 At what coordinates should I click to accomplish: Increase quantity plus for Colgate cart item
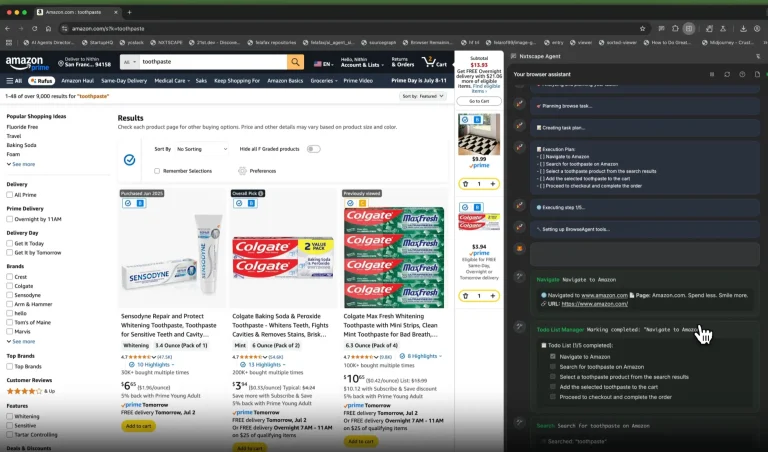click(x=492, y=296)
